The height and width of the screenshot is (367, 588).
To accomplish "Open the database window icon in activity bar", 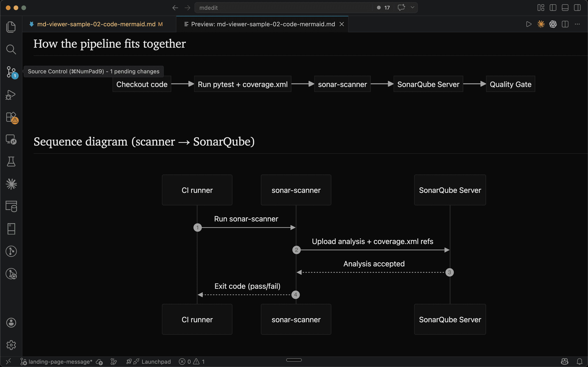I will pos(11,206).
